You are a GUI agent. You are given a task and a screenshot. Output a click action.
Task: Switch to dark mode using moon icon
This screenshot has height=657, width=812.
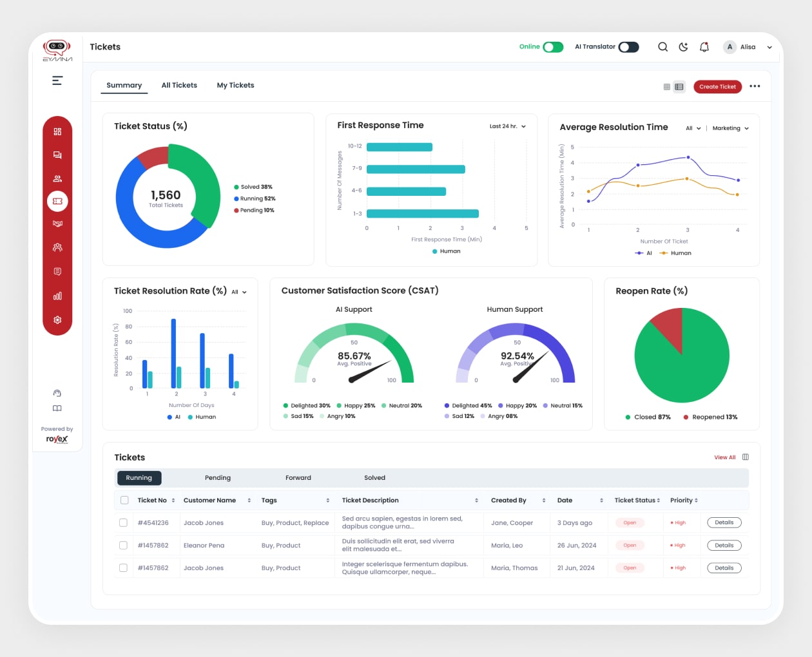click(x=683, y=47)
